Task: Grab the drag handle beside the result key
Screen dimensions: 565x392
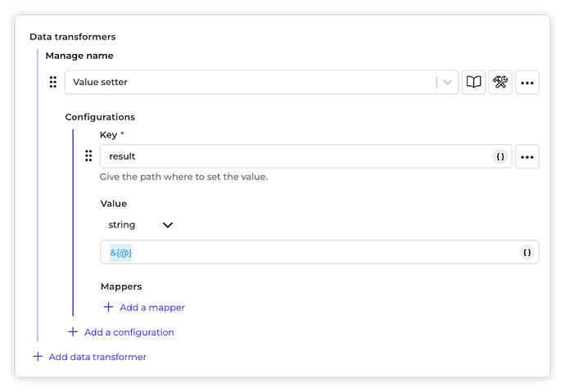Action: click(88, 155)
